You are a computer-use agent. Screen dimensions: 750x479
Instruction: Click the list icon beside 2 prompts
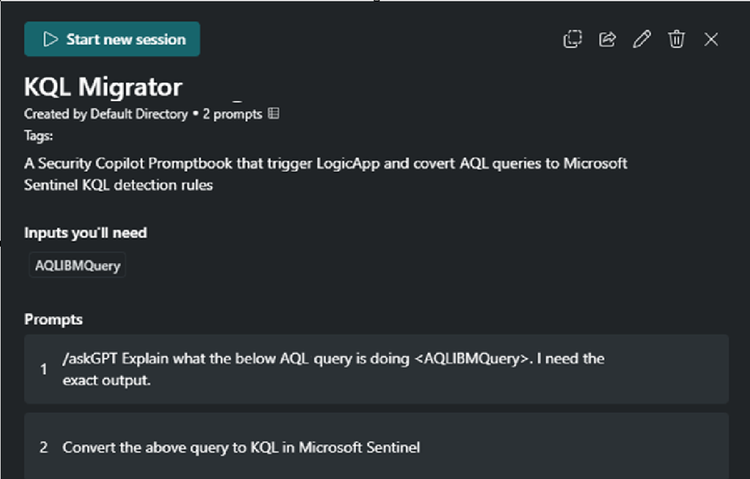pos(274,114)
